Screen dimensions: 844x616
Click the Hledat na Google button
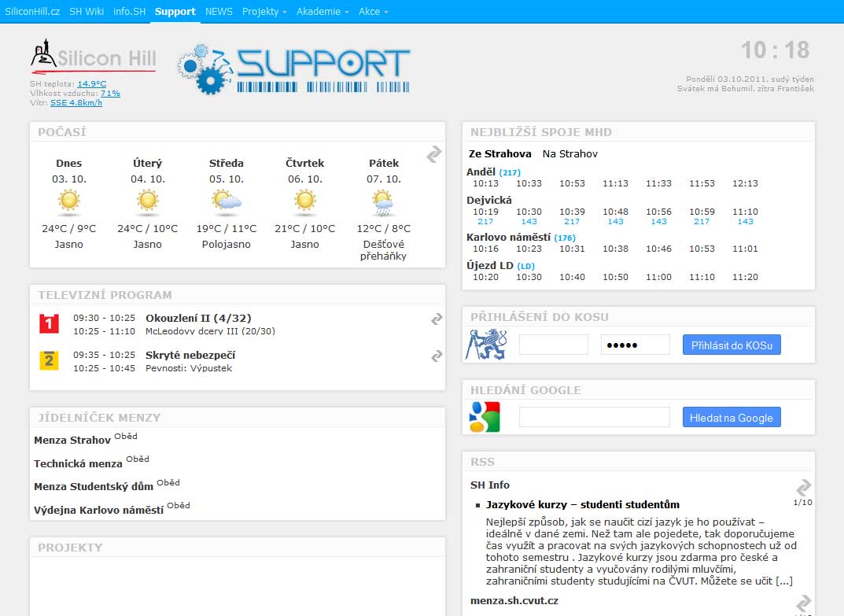pyautogui.click(x=732, y=417)
